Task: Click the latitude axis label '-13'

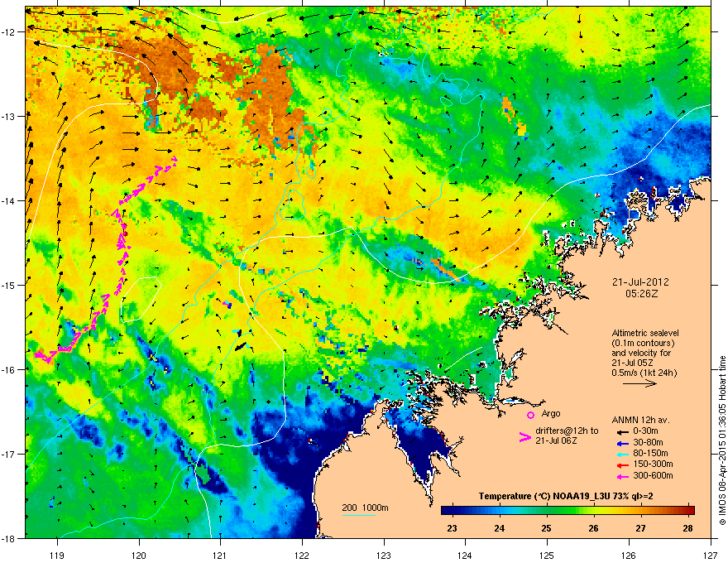Action: (8, 116)
